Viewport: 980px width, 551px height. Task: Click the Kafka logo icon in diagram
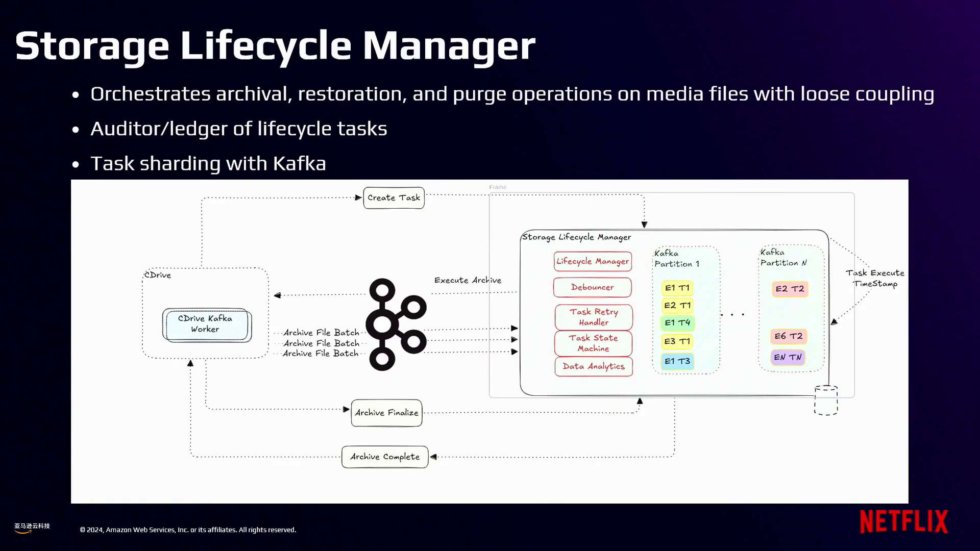pyautogui.click(x=396, y=324)
